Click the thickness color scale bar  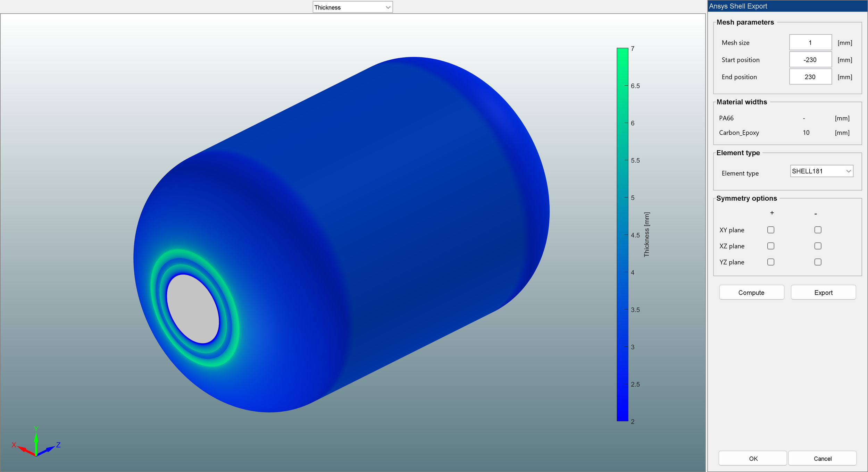click(622, 234)
